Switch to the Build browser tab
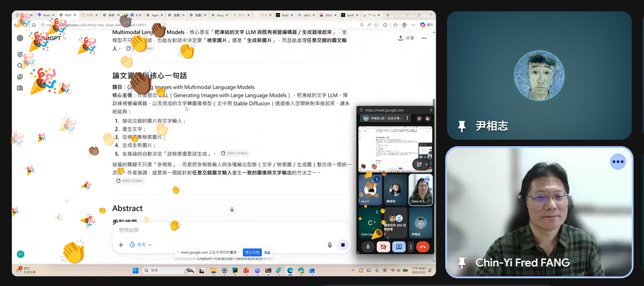 pyautogui.click(x=285, y=15)
